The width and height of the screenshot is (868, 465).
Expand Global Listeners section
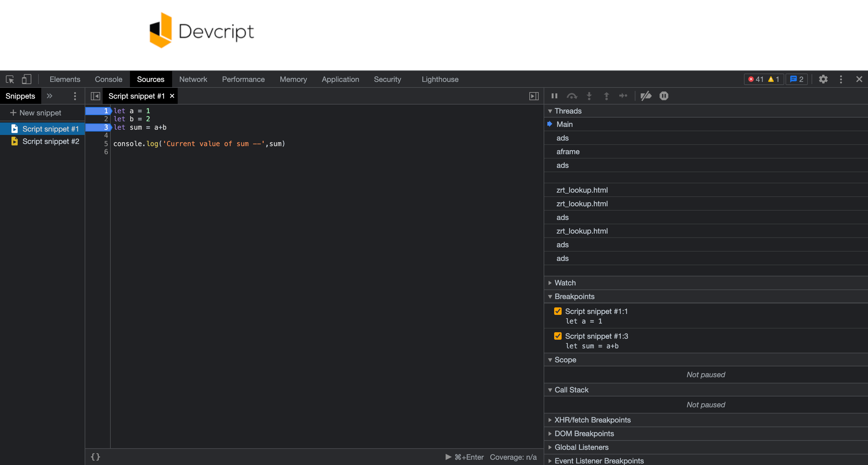(x=550, y=448)
